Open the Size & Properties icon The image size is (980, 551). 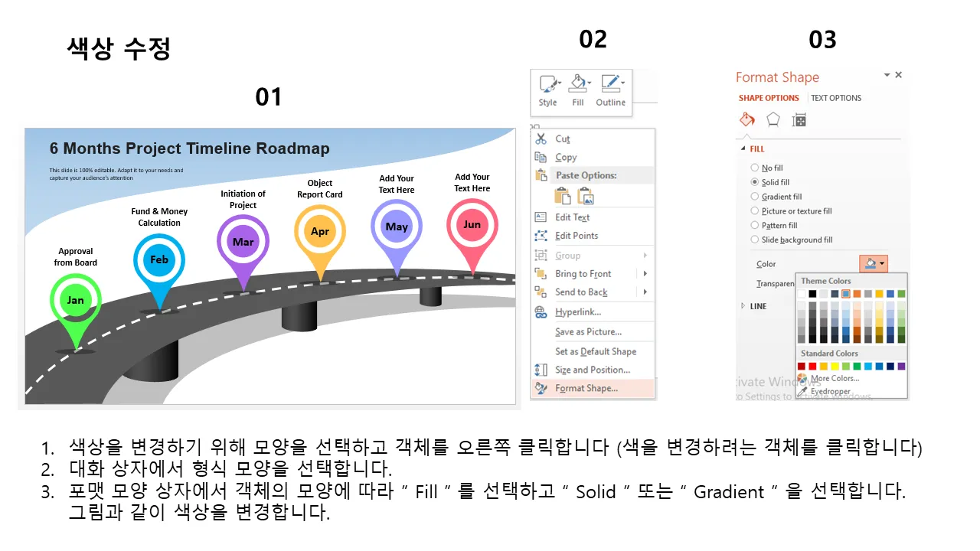[799, 119]
